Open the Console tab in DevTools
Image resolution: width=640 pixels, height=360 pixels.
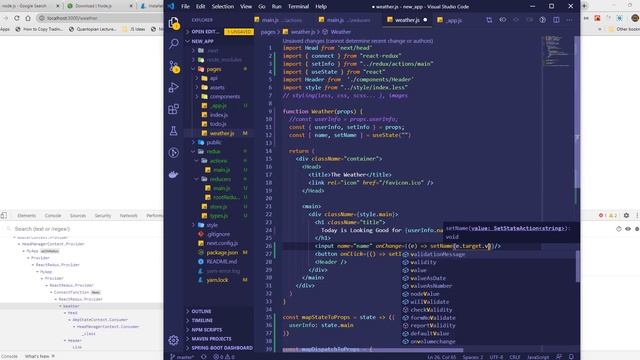(53, 215)
